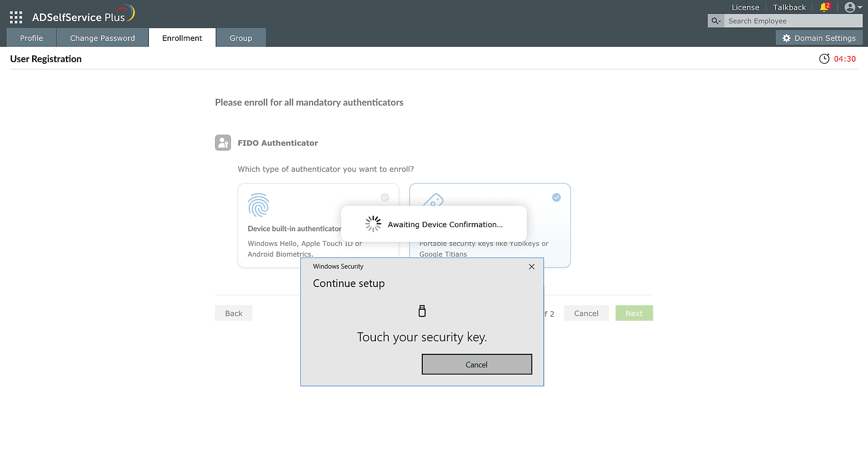
Task: Open the apps grid menu
Action: [16, 17]
